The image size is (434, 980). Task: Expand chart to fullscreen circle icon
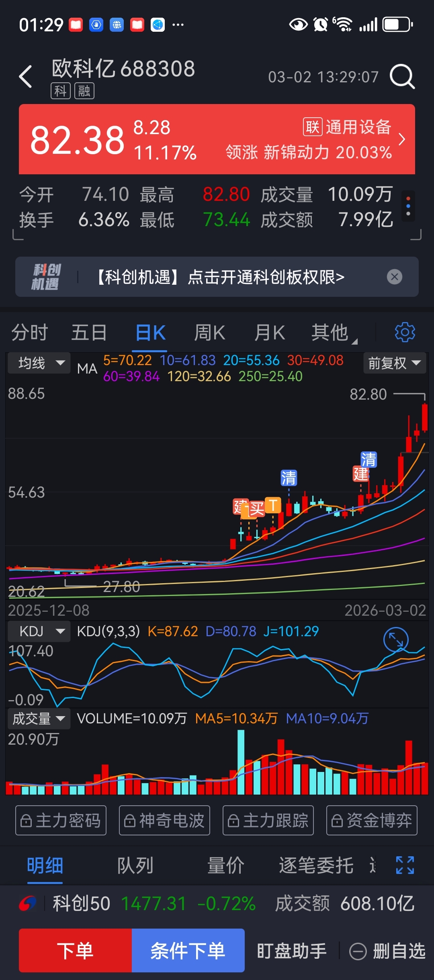tap(396, 640)
